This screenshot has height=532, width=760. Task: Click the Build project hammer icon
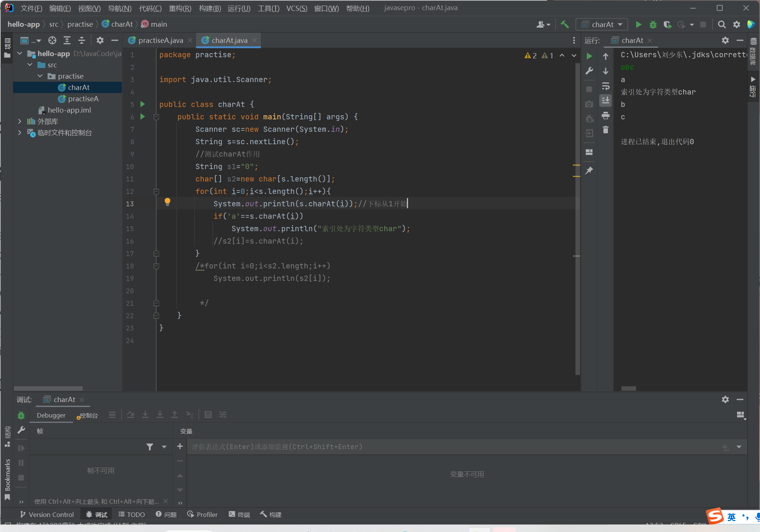(x=565, y=24)
